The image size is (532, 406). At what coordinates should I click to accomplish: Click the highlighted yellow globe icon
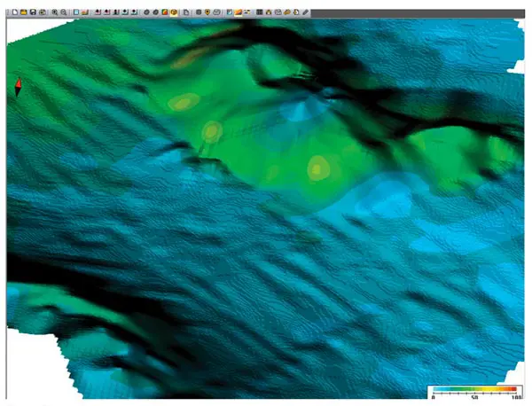click(174, 12)
